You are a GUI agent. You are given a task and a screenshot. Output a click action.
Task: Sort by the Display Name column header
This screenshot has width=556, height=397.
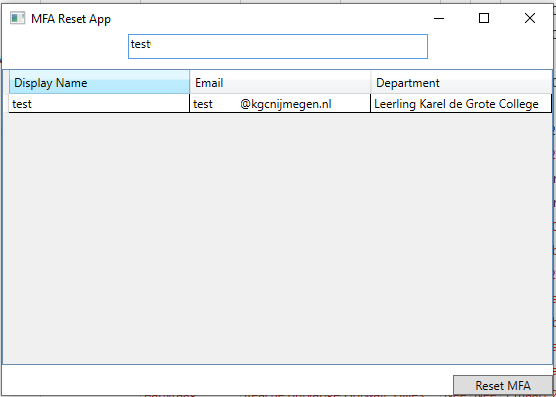coord(99,82)
